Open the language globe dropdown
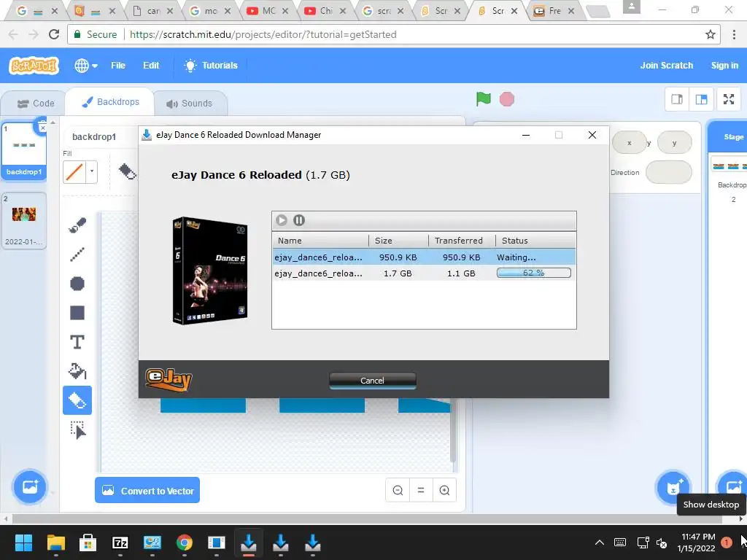The width and height of the screenshot is (747, 560). pos(86,66)
